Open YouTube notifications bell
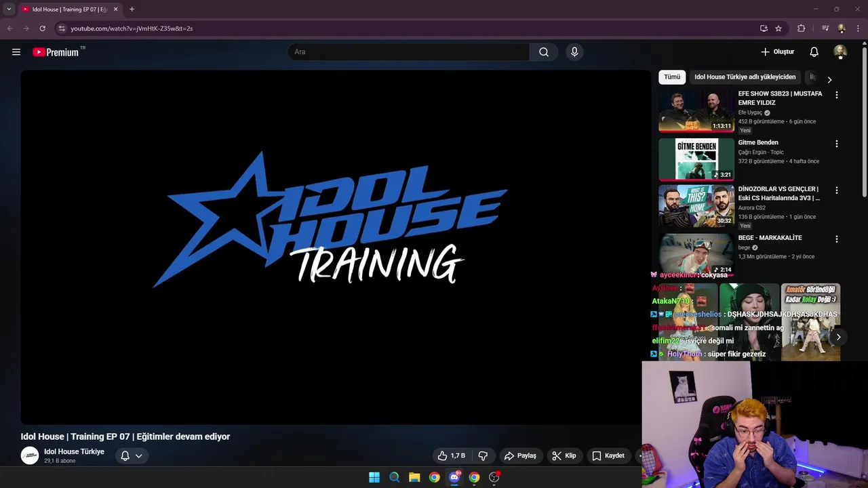The height and width of the screenshot is (488, 868). pyautogui.click(x=814, y=52)
